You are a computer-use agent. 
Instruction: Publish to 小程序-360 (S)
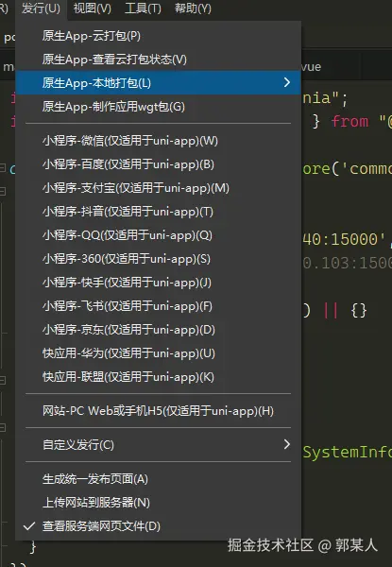point(159,259)
